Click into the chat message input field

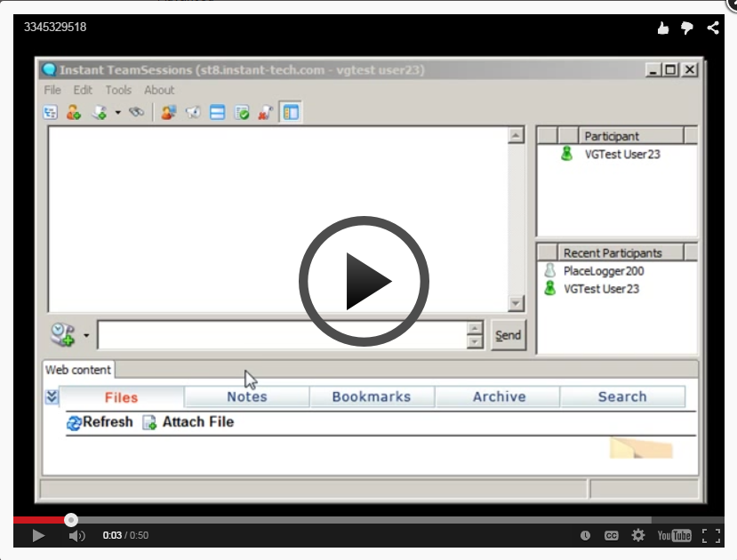coord(282,335)
